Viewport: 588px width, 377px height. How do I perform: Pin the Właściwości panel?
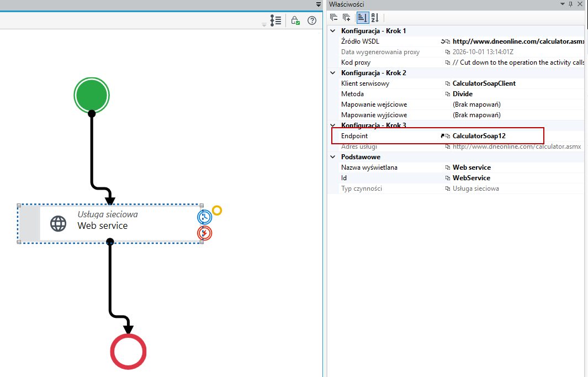pos(570,4)
